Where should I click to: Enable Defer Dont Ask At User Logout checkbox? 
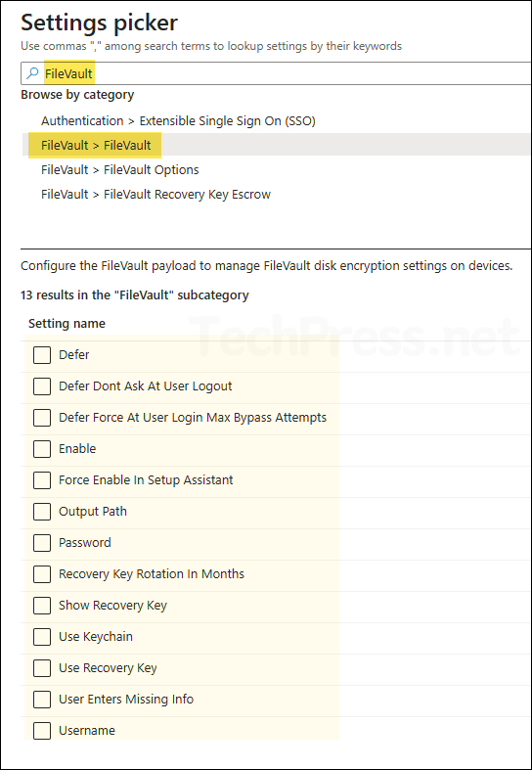pos(42,386)
